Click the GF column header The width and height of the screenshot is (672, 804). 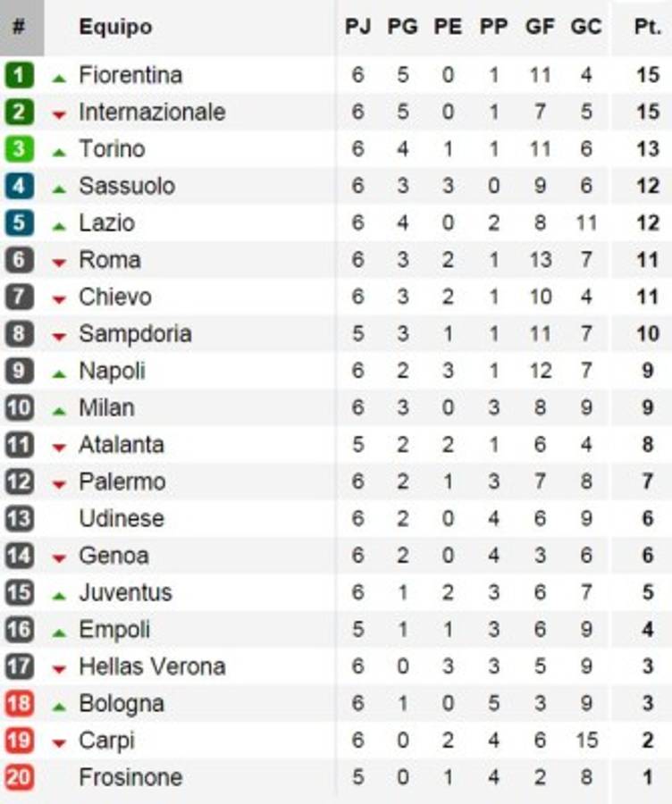pos(540,27)
